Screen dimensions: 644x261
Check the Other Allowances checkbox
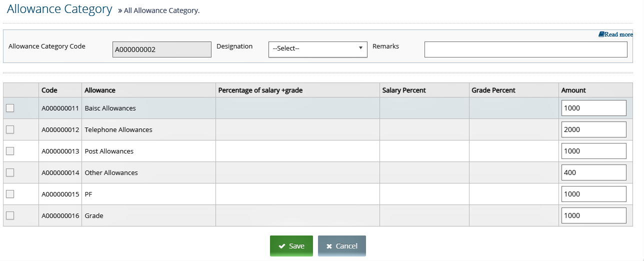click(x=10, y=172)
